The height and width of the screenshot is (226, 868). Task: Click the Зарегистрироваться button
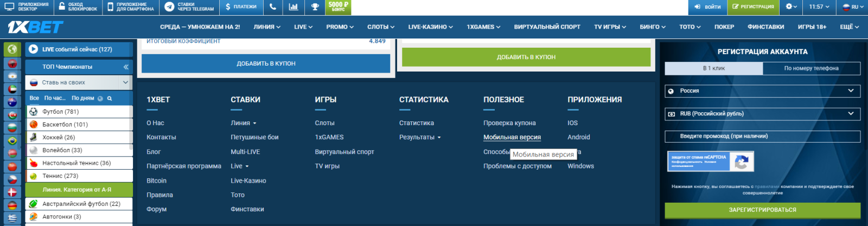(763, 210)
